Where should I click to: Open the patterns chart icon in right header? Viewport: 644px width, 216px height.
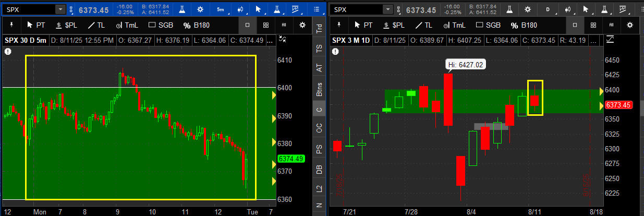point(625,9)
